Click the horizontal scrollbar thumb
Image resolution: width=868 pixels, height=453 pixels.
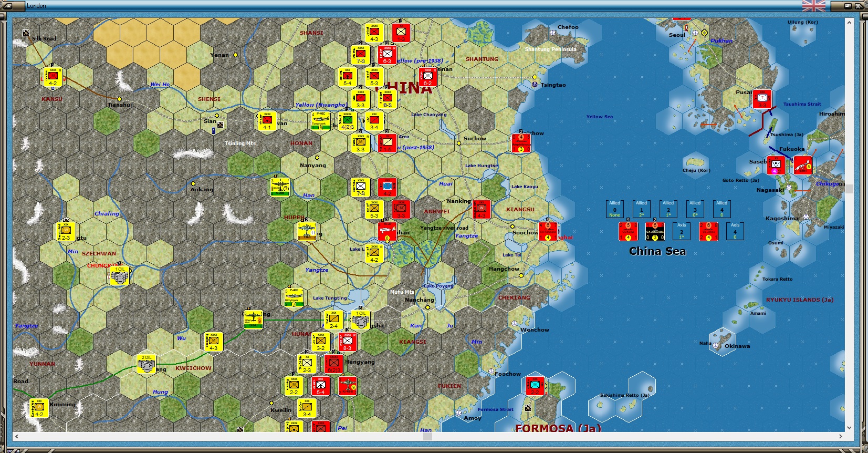point(427,436)
